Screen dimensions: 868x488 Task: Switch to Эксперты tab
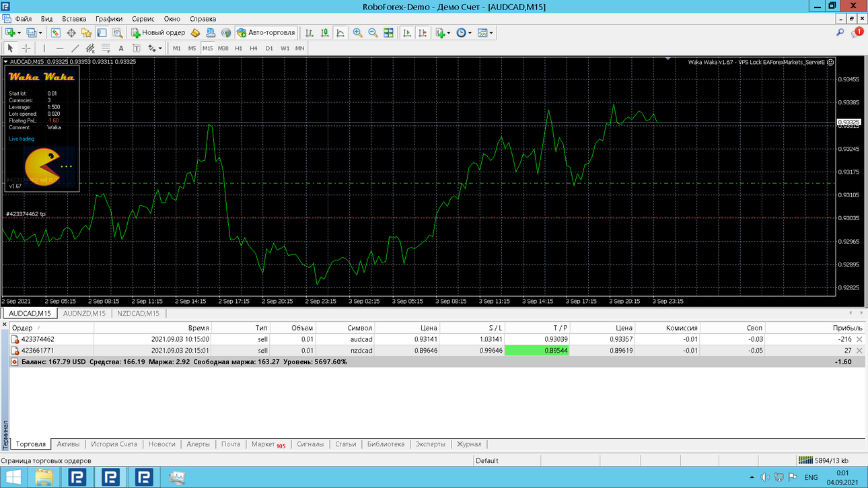[430, 444]
